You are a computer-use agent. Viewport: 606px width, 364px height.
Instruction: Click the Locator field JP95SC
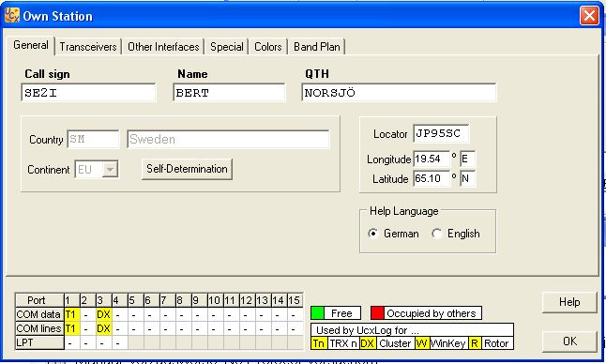(x=441, y=134)
